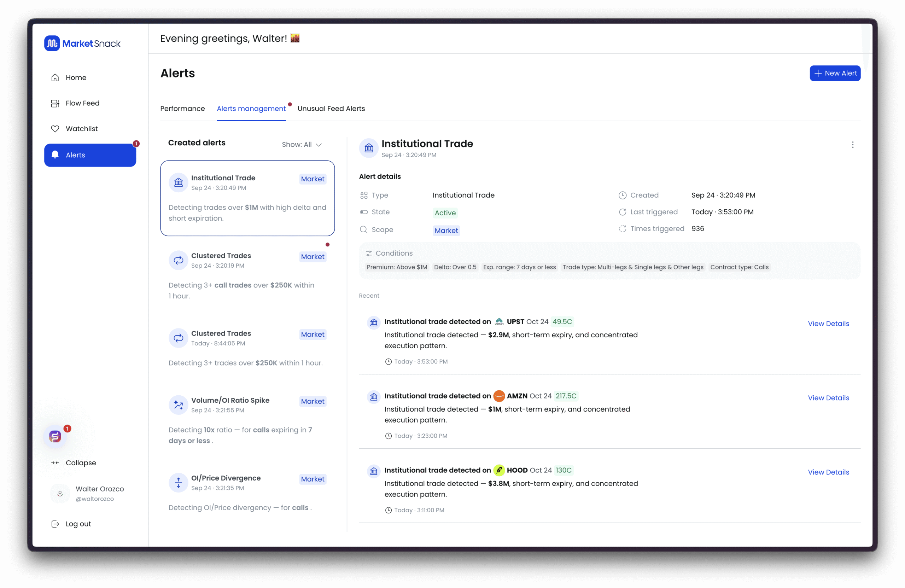Open the three-dot options menu
The image size is (905, 588).
[853, 145]
